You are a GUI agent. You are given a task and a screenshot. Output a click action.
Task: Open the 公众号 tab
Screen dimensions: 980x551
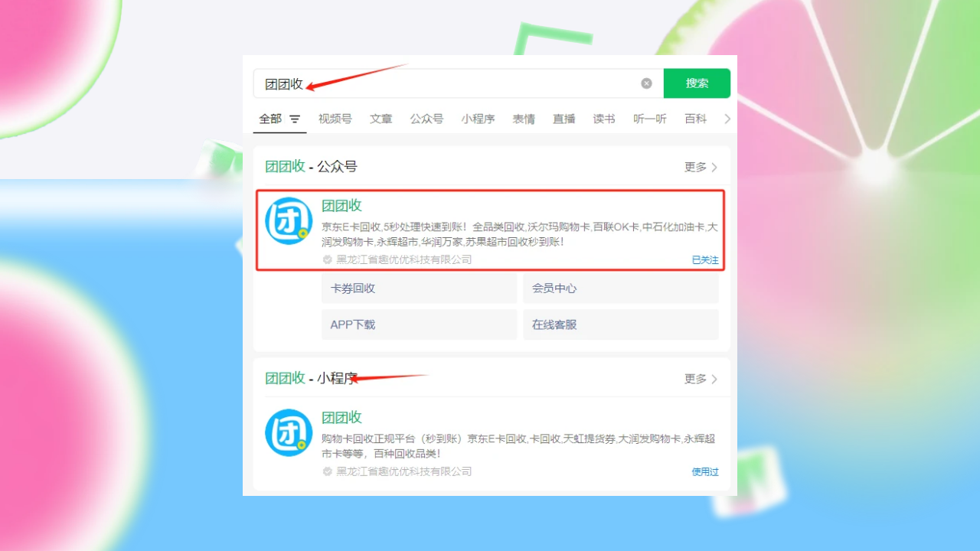(426, 119)
